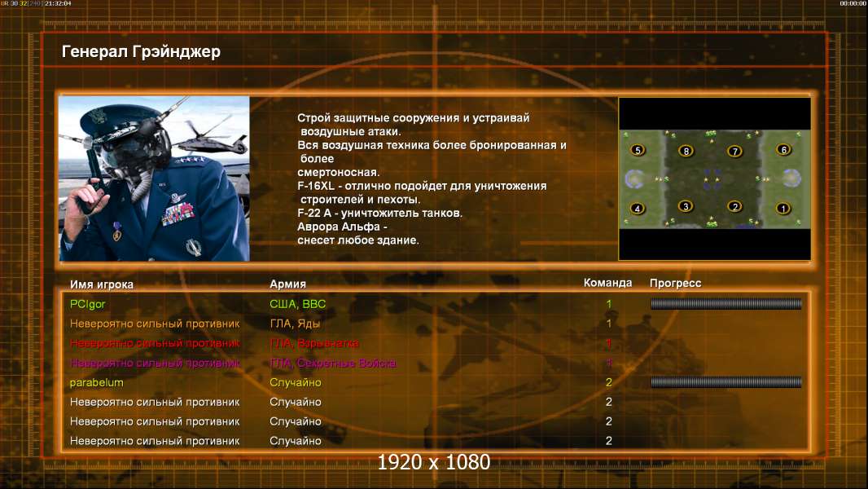This screenshot has width=868, height=489.
Task: Select start position 8 on the minimap
Action: tap(686, 151)
